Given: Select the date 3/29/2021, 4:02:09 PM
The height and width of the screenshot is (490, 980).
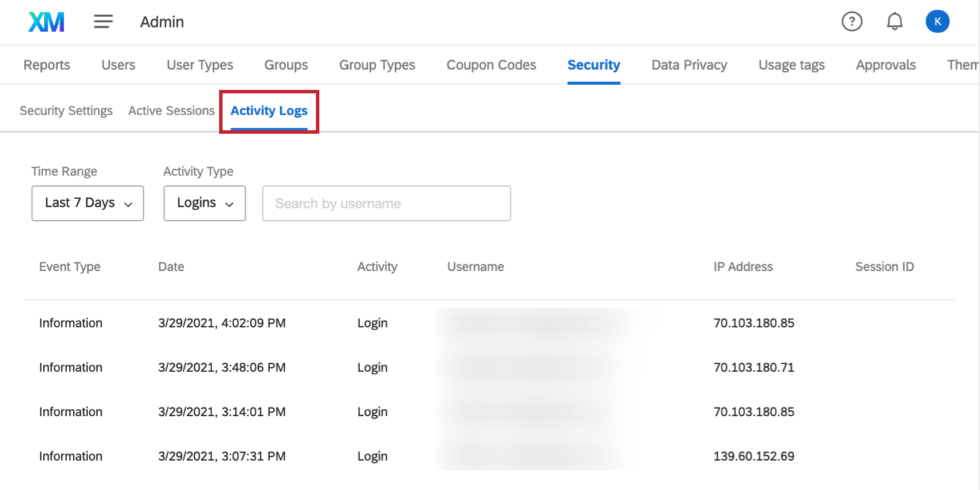Looking at the screenshot, I should [222, 323].
